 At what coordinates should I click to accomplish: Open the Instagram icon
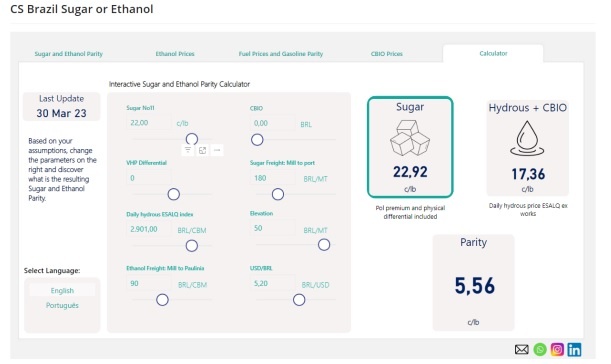click(557, 349)
